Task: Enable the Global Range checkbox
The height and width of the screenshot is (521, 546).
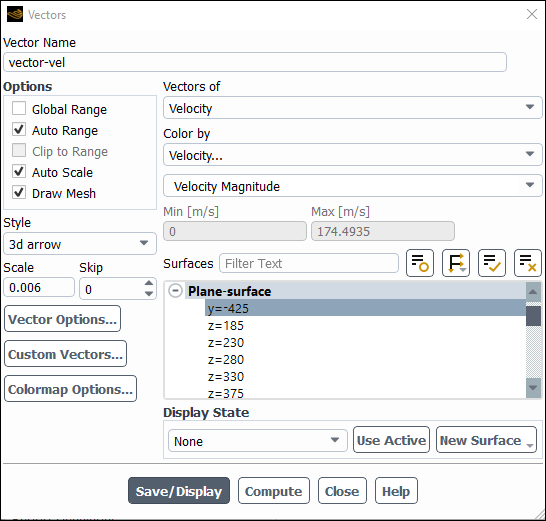Action: [x=19, y=108]
